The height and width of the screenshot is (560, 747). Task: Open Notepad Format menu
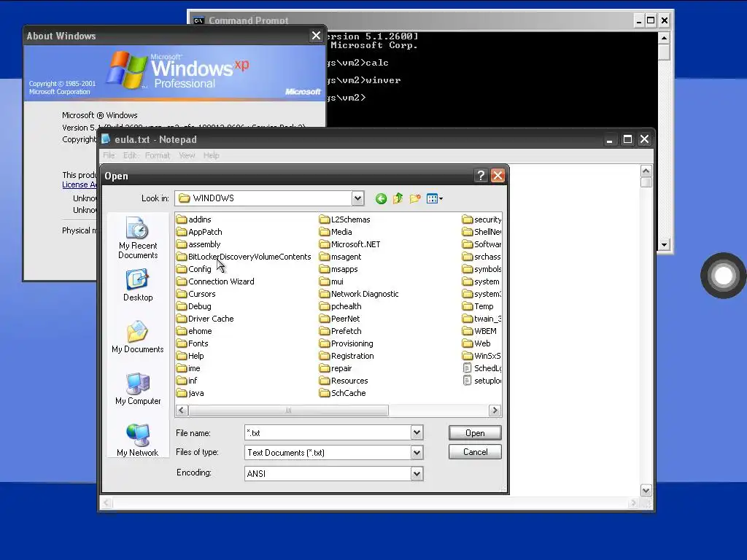tap(158, 155)
